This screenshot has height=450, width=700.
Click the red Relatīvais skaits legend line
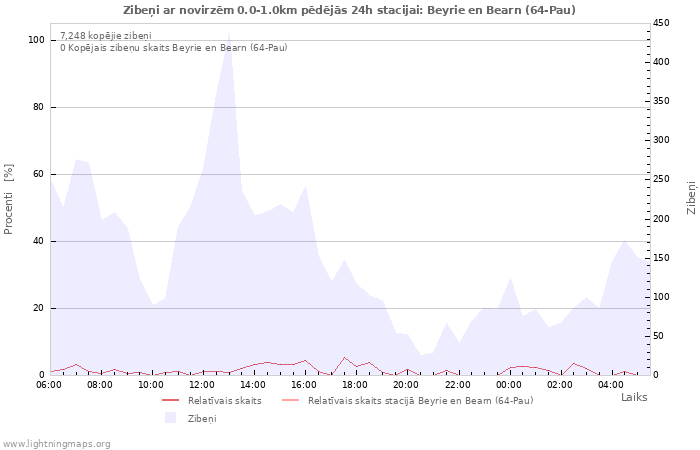click(170, 400)
